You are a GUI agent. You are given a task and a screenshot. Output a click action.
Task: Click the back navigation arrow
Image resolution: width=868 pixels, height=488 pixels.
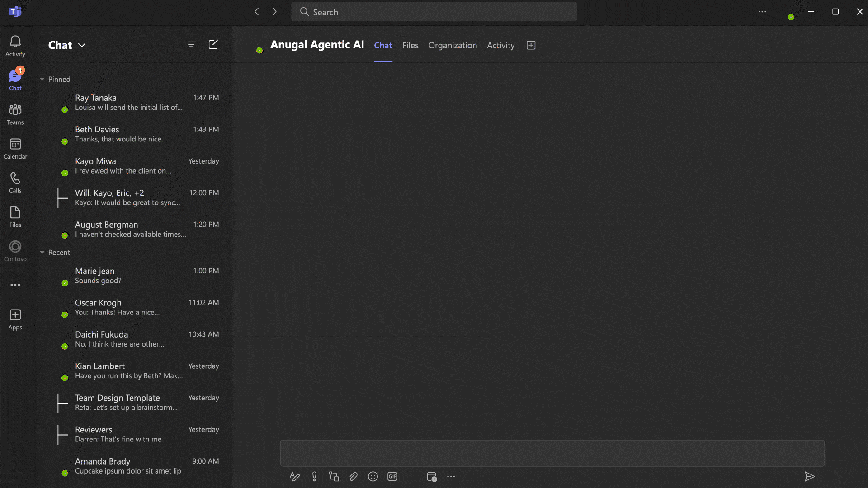257,12
